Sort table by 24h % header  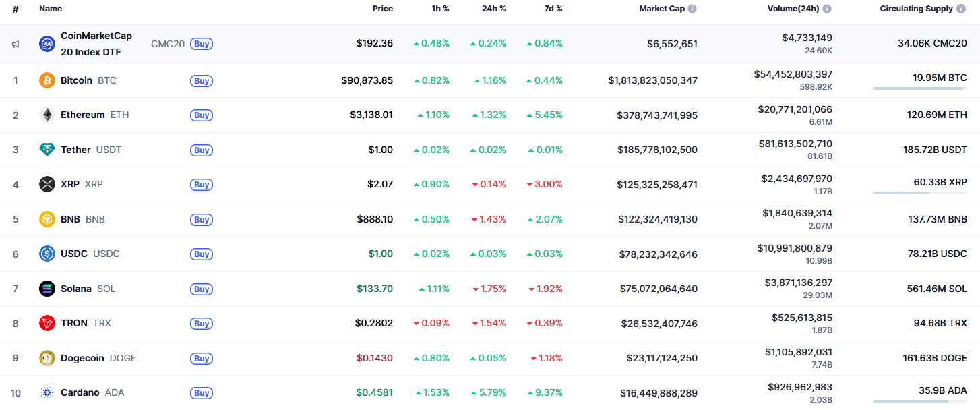(x=494, y=9)
